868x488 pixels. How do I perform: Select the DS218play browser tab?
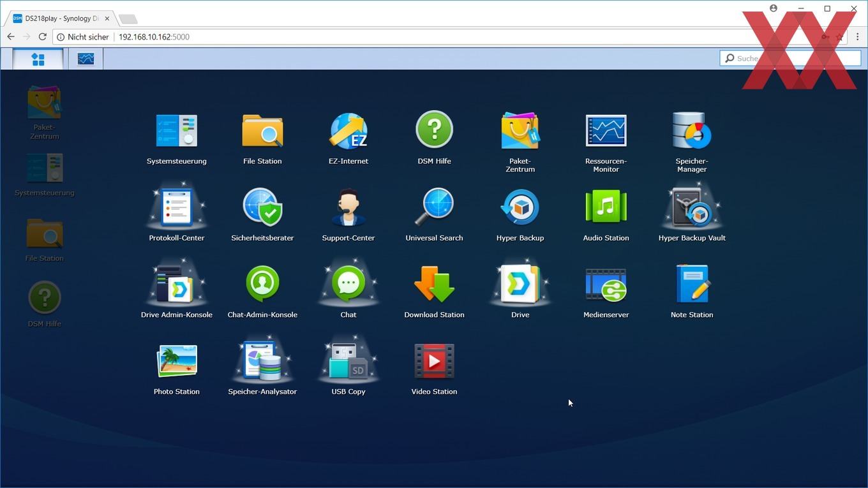(61, 18)
